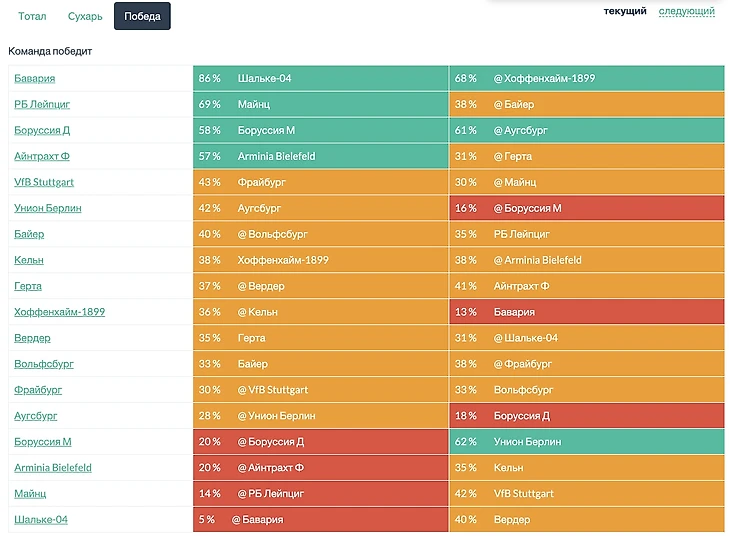
Task: Open the Майнц team link
Action: point(31,494)
